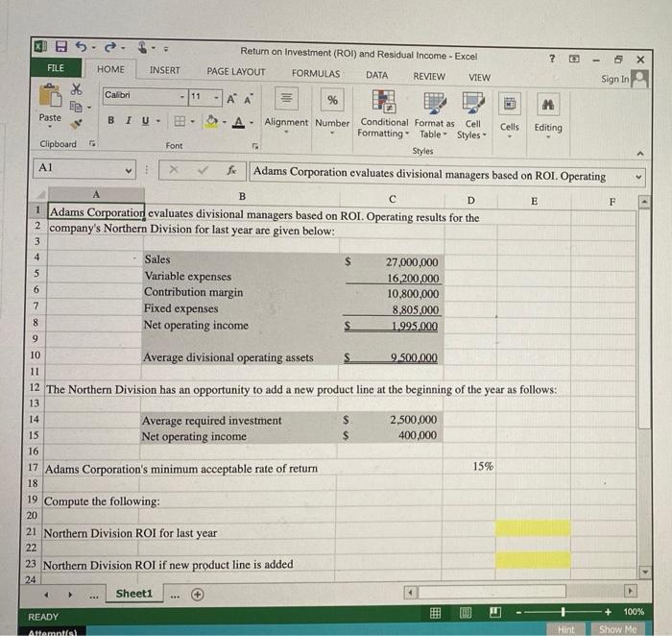672x636 pixels.
Task: Click the Fill Color bucket icon
Action: pyautogui.click(x=212, y=122)
